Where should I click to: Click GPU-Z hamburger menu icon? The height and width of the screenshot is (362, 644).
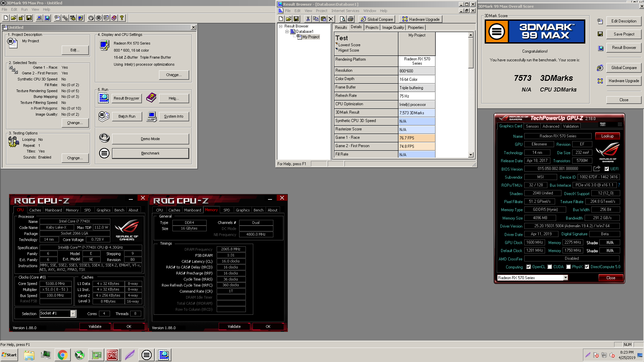(x=620, y=124)
